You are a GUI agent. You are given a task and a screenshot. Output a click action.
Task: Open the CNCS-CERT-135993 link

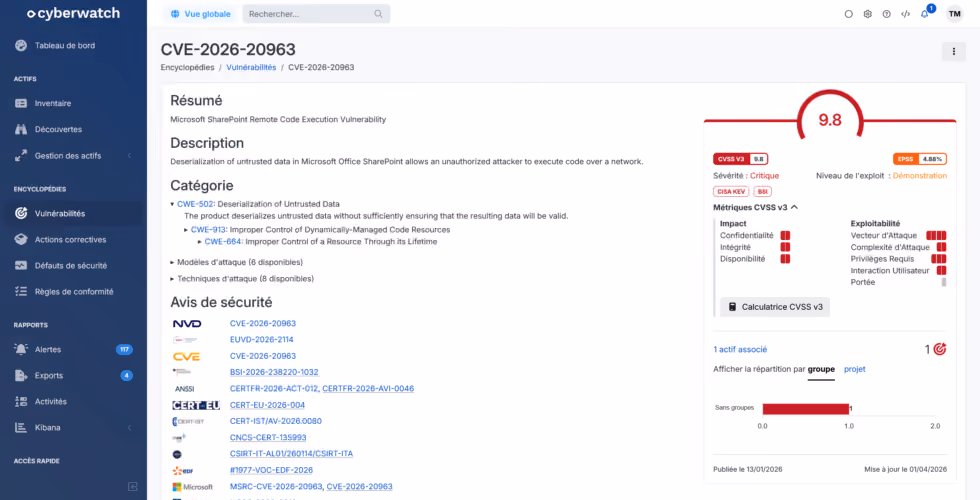point(268,438)
